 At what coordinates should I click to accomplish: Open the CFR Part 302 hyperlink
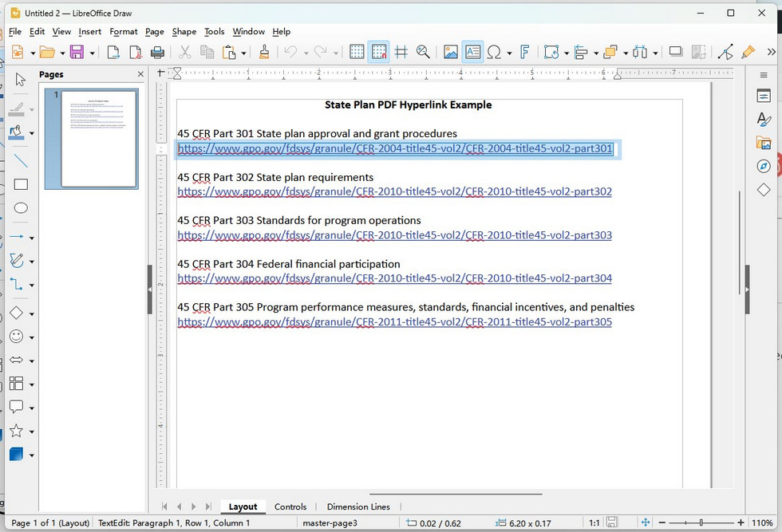click(x=394, y=191)
